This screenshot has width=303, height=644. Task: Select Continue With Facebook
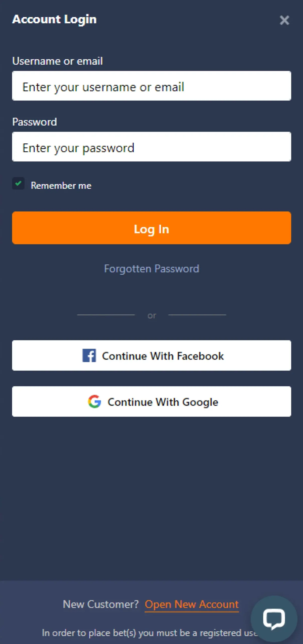pyautogui.click(x=151, y=356)
